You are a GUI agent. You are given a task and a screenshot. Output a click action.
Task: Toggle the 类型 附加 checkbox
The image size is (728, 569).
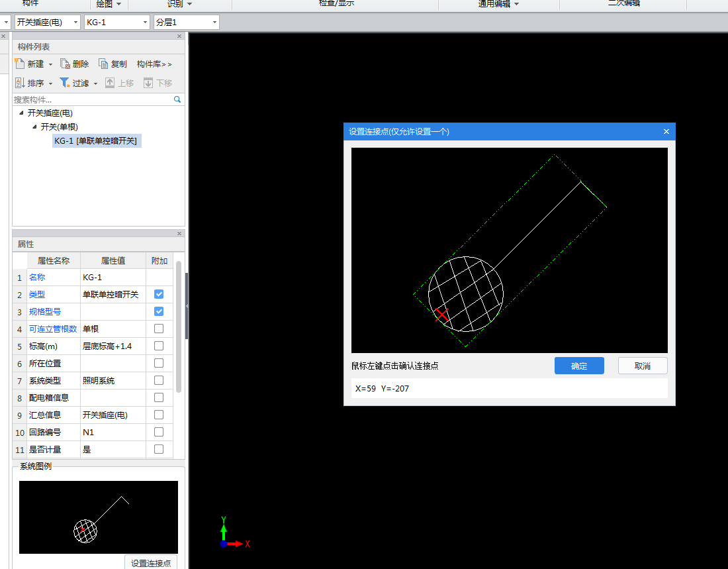159,294
